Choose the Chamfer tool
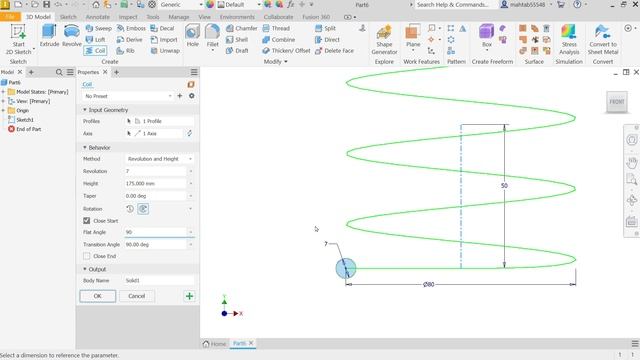640x360 pixels. 242,28
